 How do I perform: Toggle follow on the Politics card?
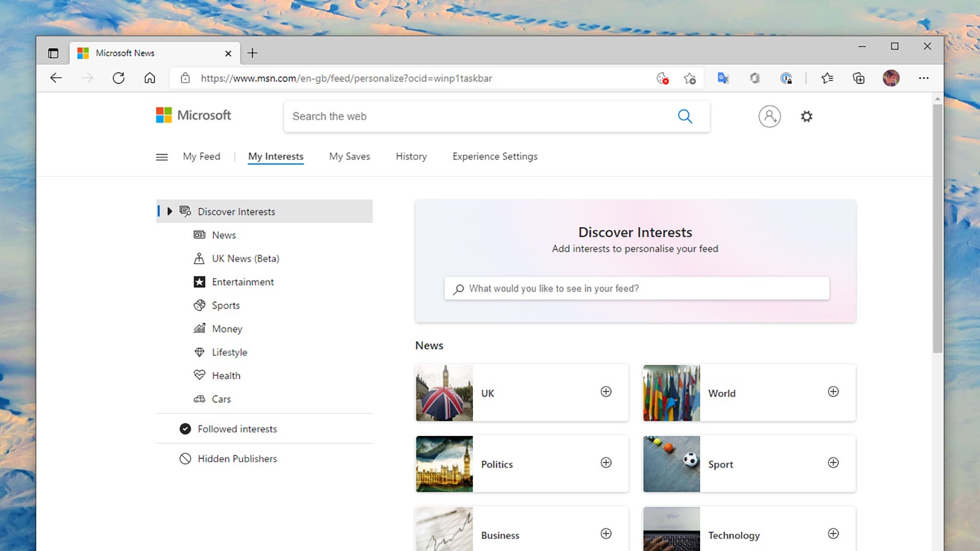click(x=606, y=463)
